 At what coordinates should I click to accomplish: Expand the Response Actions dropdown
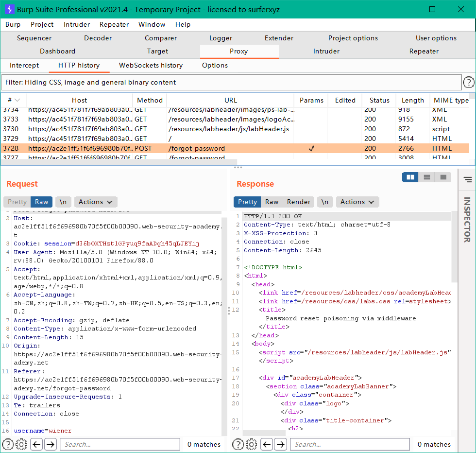click(357, 202)
